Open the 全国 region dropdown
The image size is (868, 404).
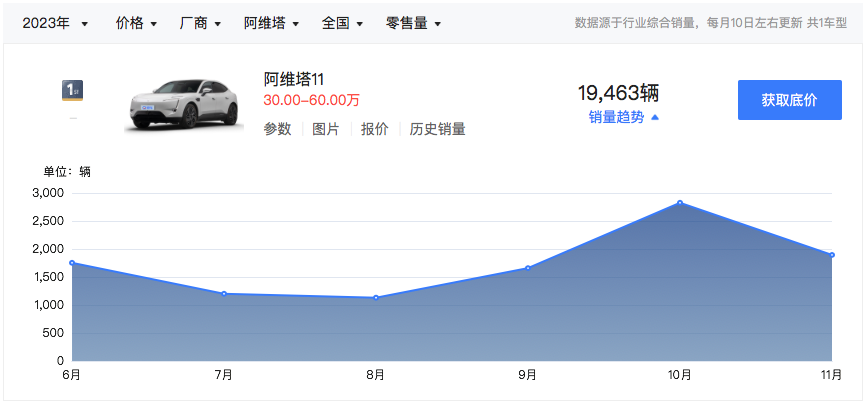(342, 22)
